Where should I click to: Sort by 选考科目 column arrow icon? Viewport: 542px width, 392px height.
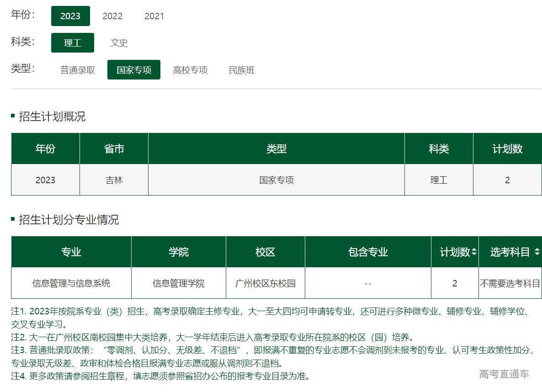coord(537,252)
